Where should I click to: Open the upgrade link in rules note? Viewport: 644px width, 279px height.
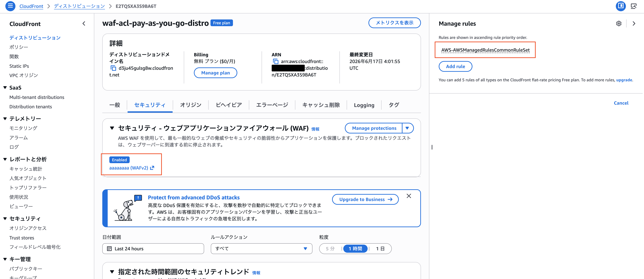(624, 80)
